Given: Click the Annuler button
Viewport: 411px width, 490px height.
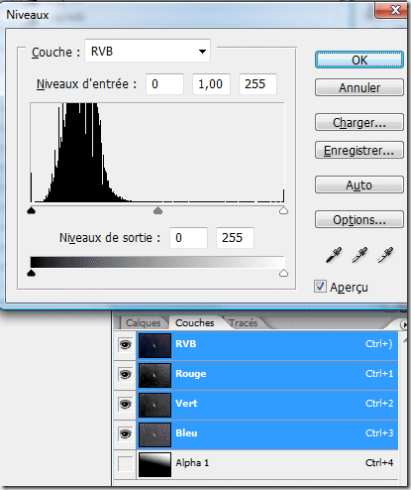Looking at the screenshot, I should (359, 87).
